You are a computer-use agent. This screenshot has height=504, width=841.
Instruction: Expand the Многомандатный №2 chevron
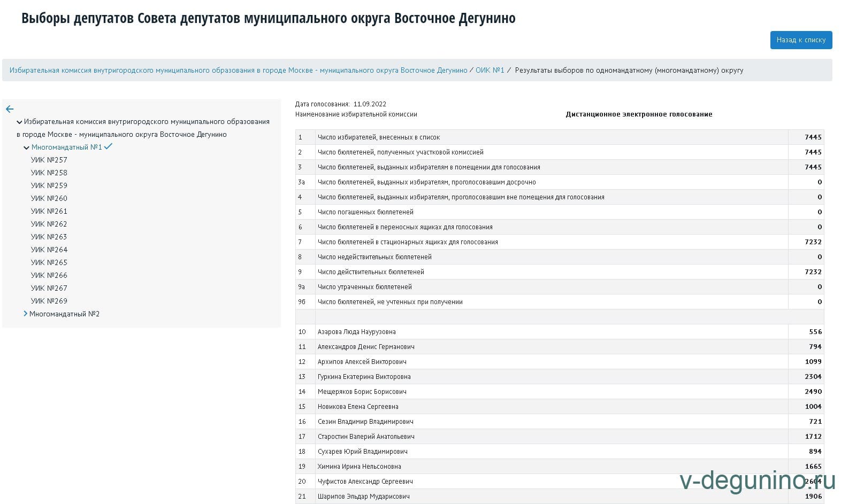click(25, 314)
